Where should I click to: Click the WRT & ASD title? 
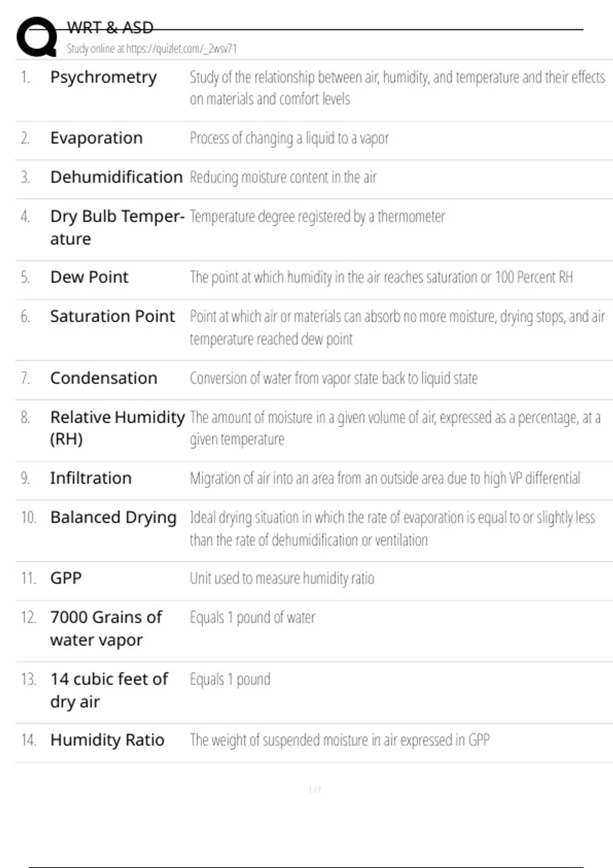click(x=110, y=28)
